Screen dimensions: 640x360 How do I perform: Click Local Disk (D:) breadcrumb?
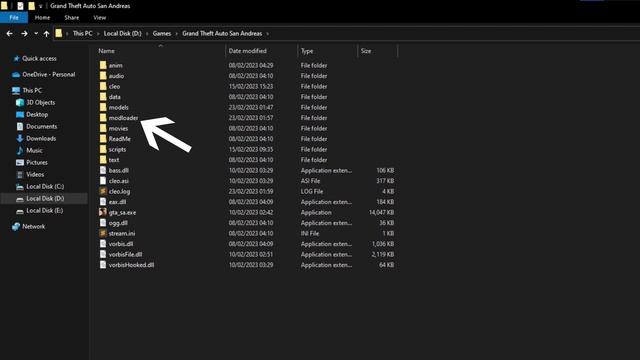pos(122,33)
